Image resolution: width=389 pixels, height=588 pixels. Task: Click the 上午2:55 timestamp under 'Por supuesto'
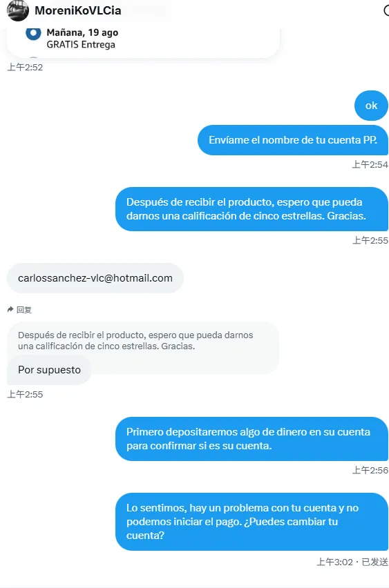25,394
